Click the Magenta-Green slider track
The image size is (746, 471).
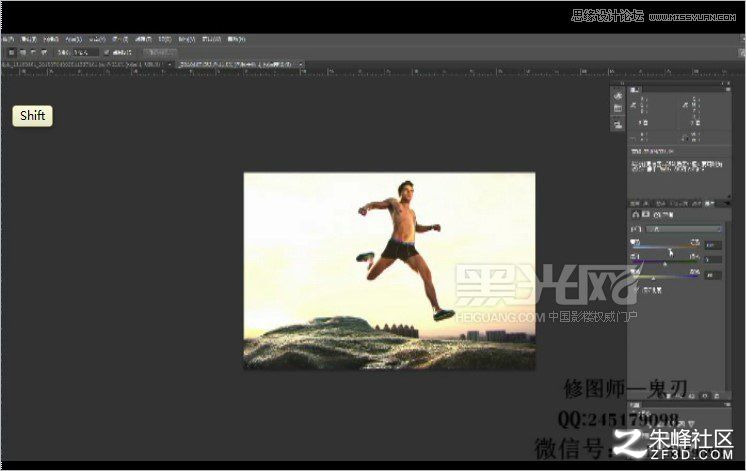(x=666, y=262)
